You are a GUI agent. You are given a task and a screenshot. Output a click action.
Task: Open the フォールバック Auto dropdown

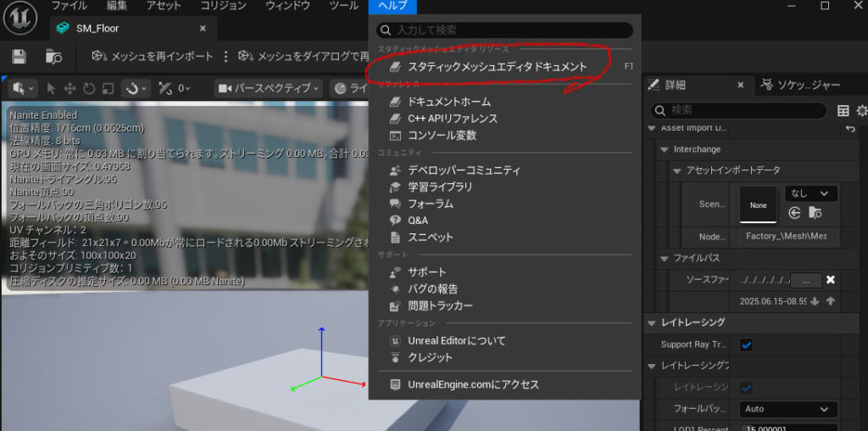click(x=787, y=409)
